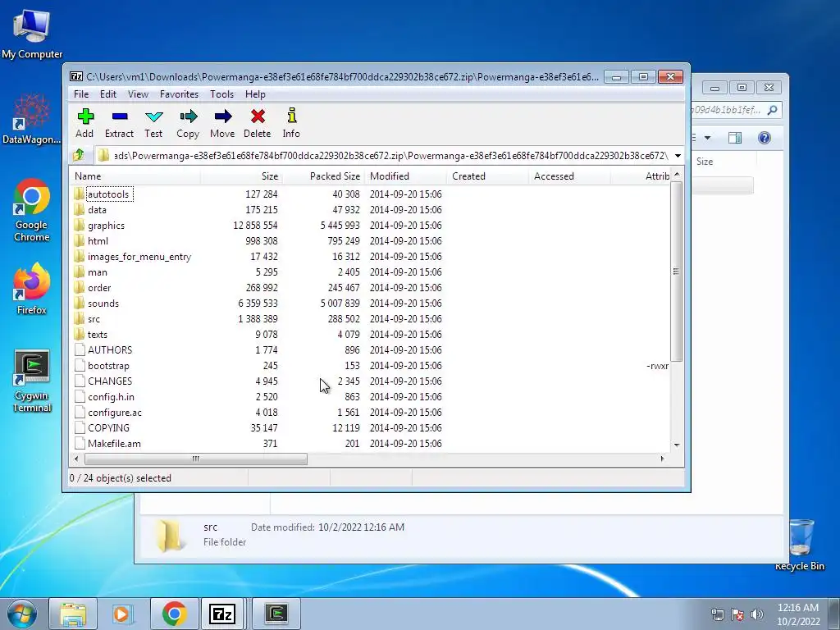Viewport: 840px width, 630px height.
Task: Open the Recycle Bin
Action: point(800,544)
